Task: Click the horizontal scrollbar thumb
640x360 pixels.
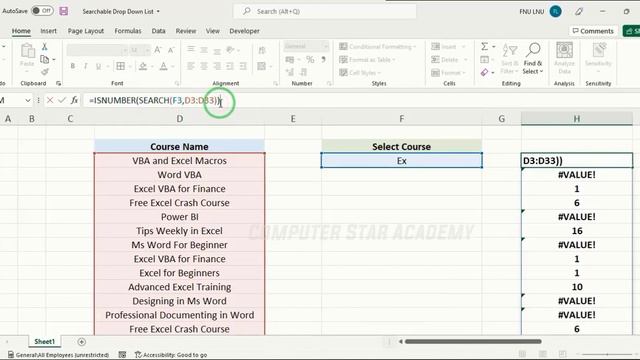Action: click(473, 341)
